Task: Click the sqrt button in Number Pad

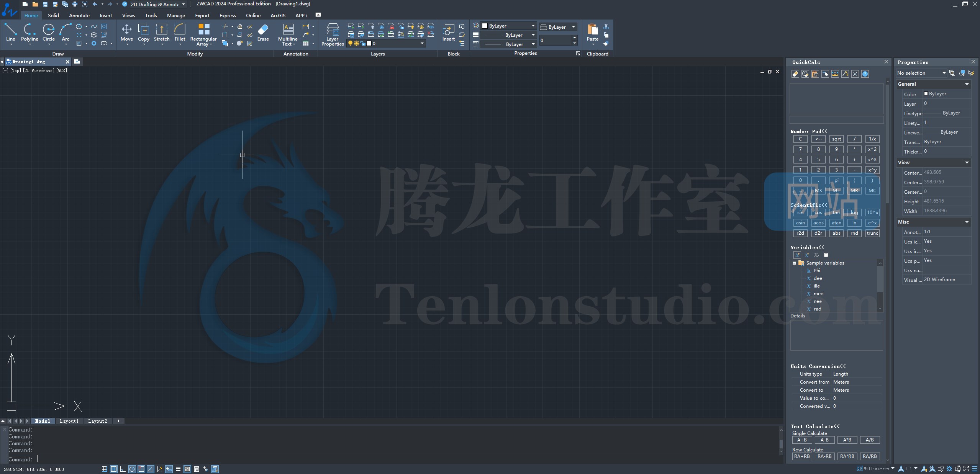Action: click(836, 139)
